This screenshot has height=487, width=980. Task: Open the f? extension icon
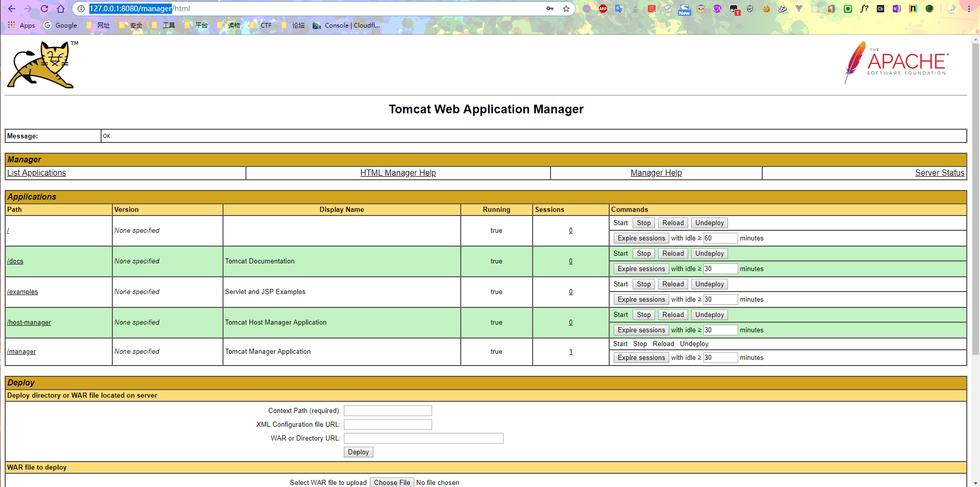pyautogui.click(x=864, y=9)
